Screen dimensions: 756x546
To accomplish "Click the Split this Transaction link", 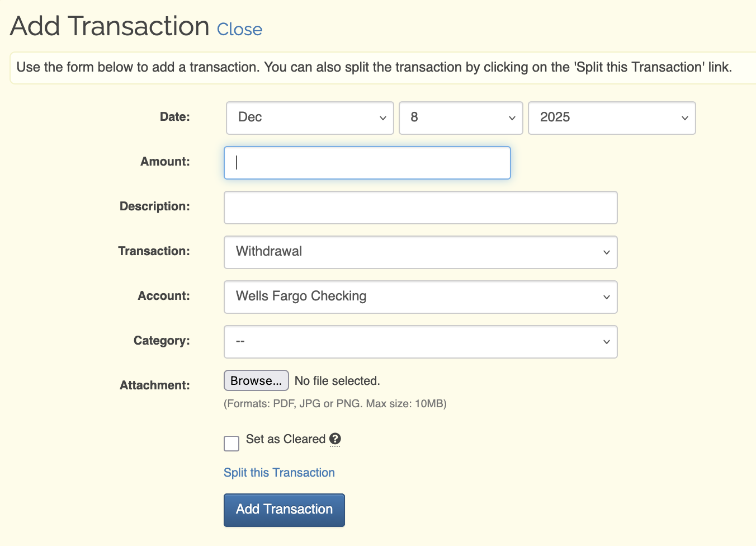I will click(279, 473).
